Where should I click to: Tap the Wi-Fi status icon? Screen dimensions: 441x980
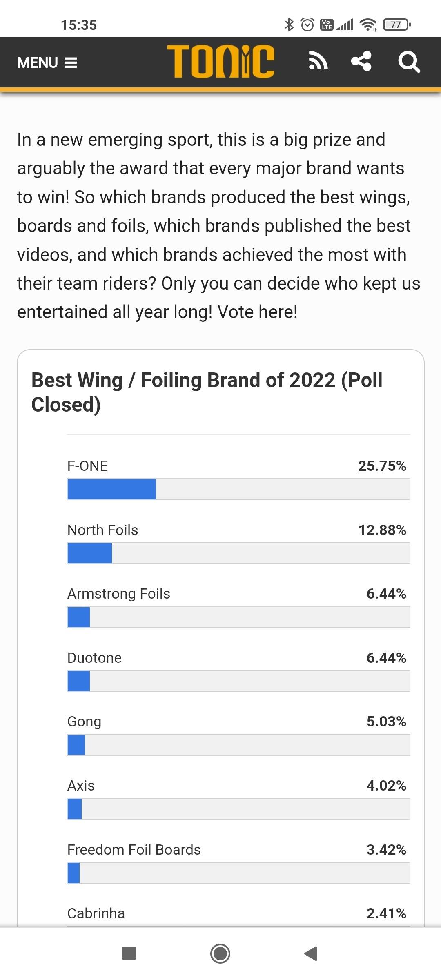pyautogui.click(x=368, y=25)
